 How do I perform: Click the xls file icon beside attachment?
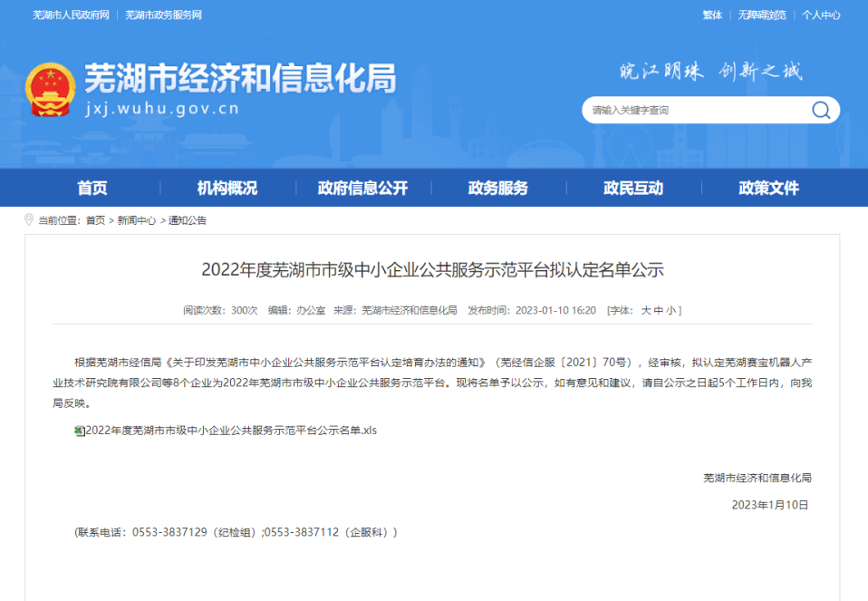79,431
